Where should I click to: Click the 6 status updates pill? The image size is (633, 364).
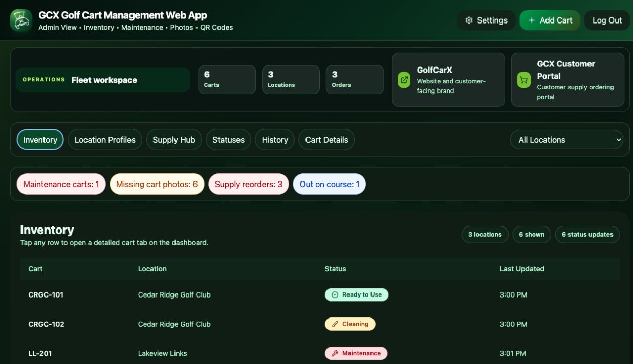click(x=587, y=235)
